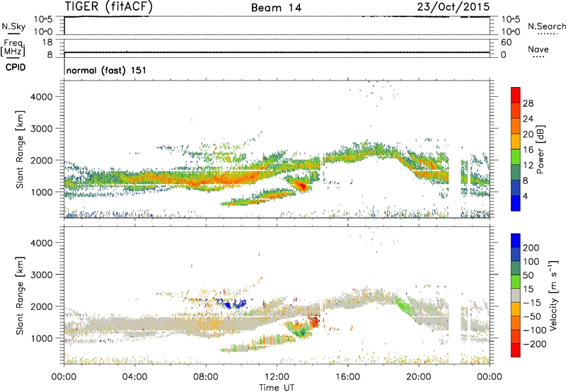The image size is (566, 392).
Task: Click the 'Freq. [MHz]' axis label
Action: pos(13,48)
